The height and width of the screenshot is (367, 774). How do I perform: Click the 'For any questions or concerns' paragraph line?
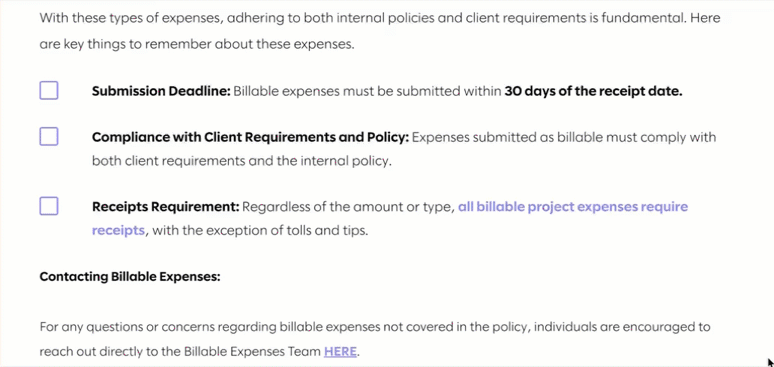click(x=375, y=327)
